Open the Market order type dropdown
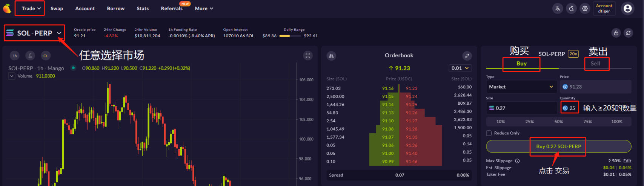Screen dimensions: 644x186 coord(521,87)
